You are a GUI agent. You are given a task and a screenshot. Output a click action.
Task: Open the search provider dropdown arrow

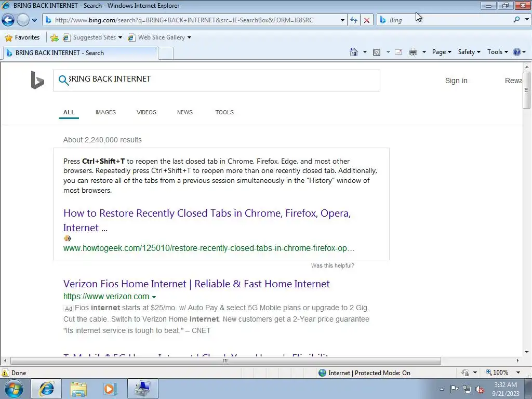(x=527, y=20)
